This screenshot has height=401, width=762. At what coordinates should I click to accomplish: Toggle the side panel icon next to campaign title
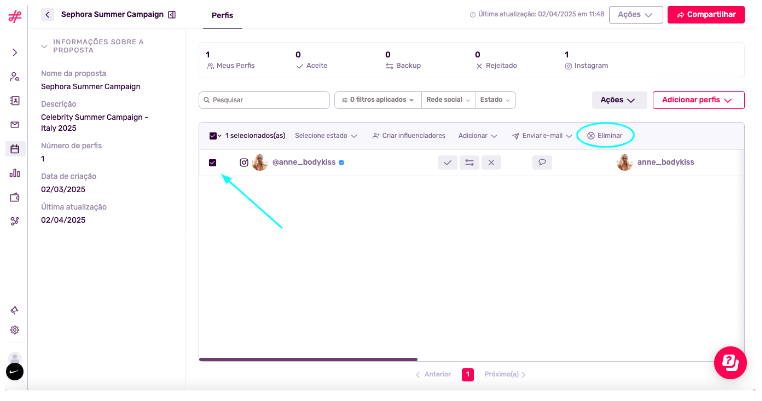click(172, 15)
